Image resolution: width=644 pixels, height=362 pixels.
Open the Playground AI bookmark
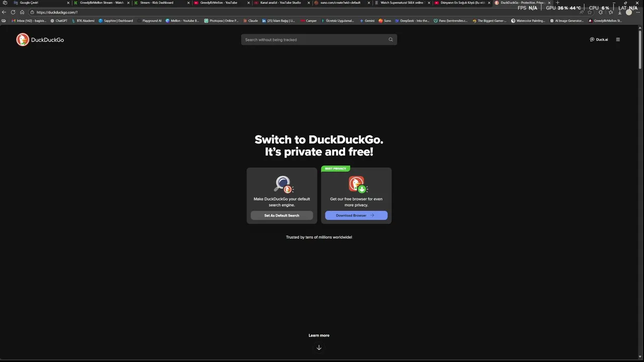[x=149, y=21]
